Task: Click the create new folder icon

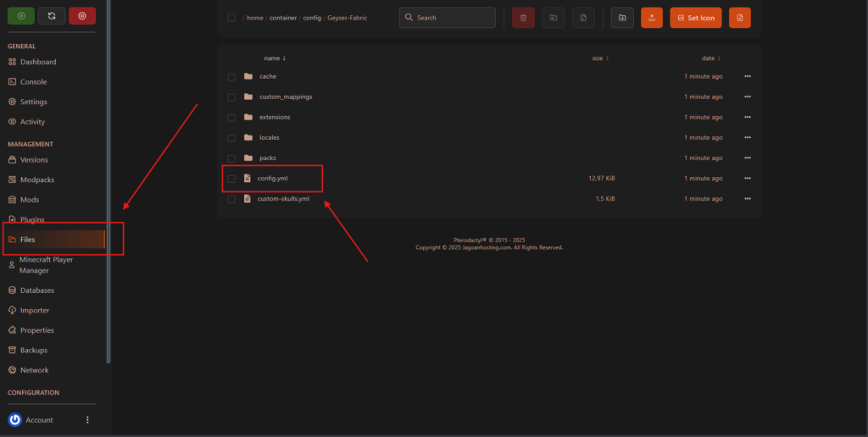Action: 621,18
